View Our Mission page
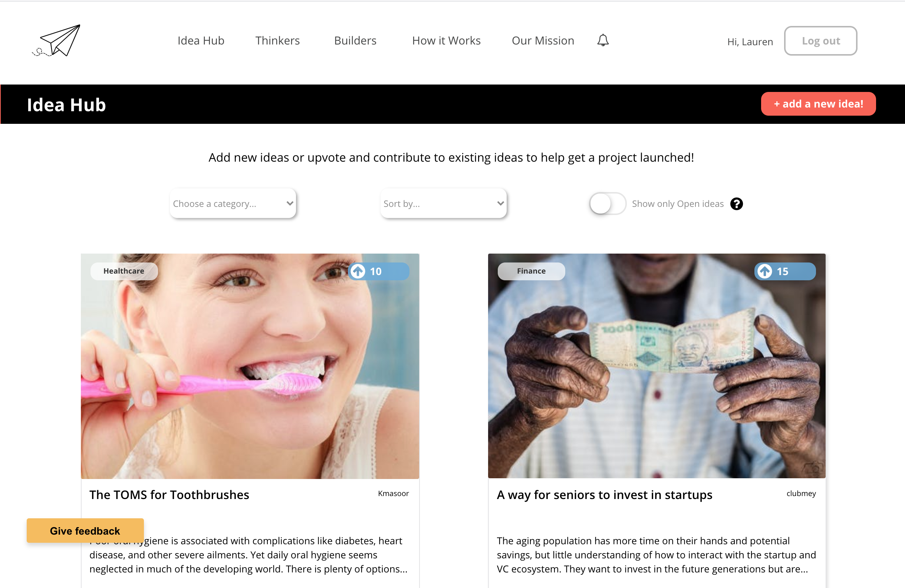Image resolution: width=905 pixels, height=588 pixels. point(543,41)
